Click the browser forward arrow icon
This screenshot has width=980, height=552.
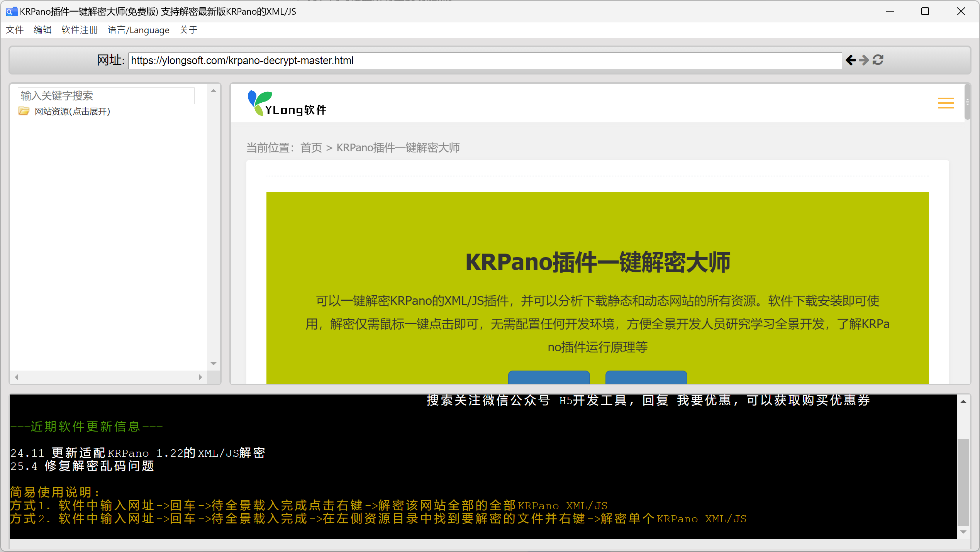click(864, 60)
